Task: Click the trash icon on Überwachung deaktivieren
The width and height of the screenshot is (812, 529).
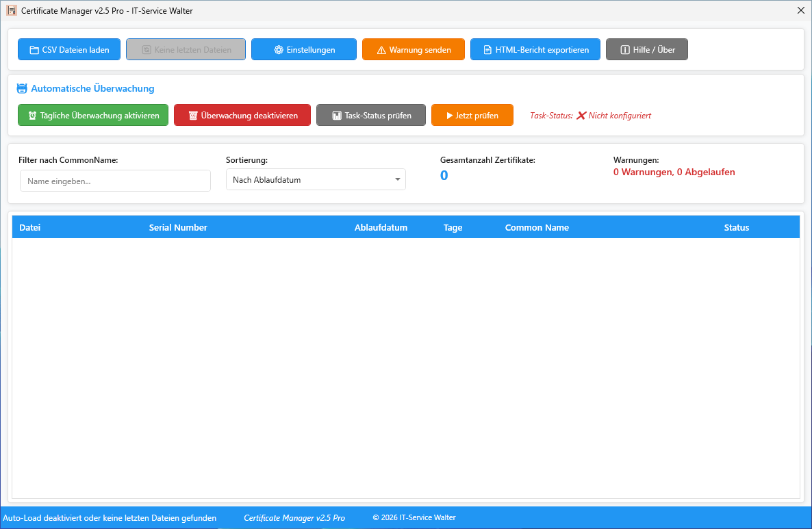Action: coord(193,116)
